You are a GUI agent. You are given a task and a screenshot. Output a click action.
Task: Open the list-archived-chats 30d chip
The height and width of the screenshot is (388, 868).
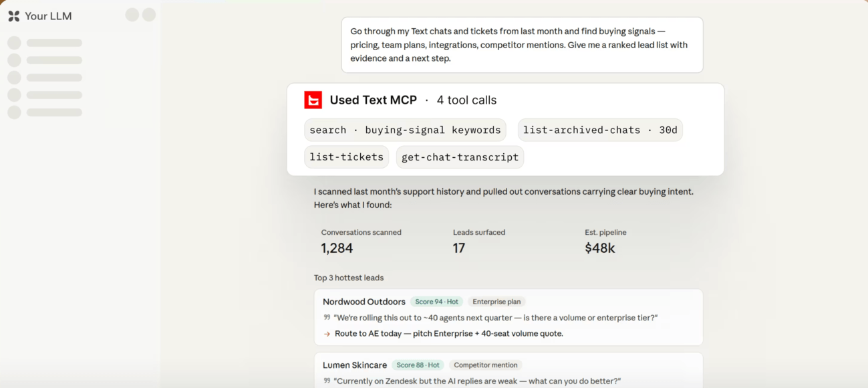tap(600, 130)
